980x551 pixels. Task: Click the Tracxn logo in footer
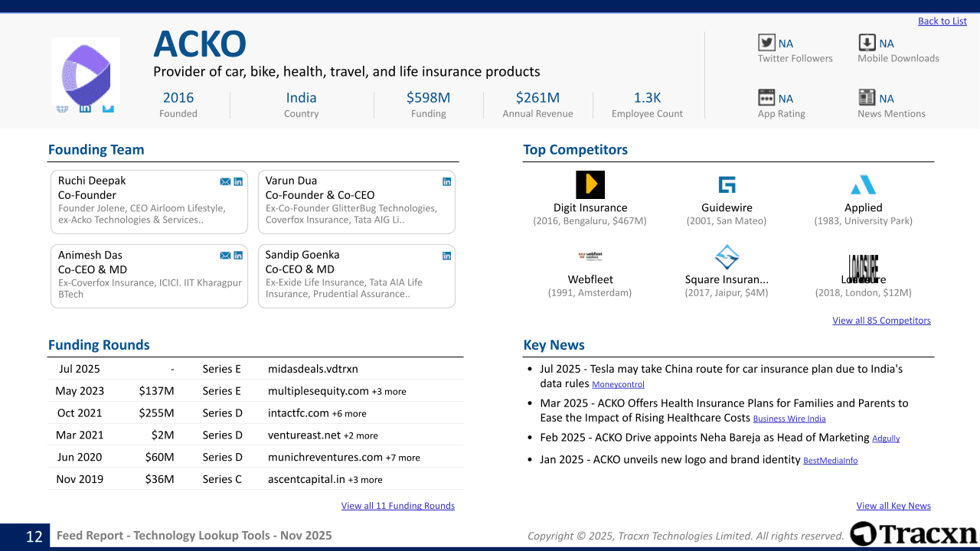point(913,534)
